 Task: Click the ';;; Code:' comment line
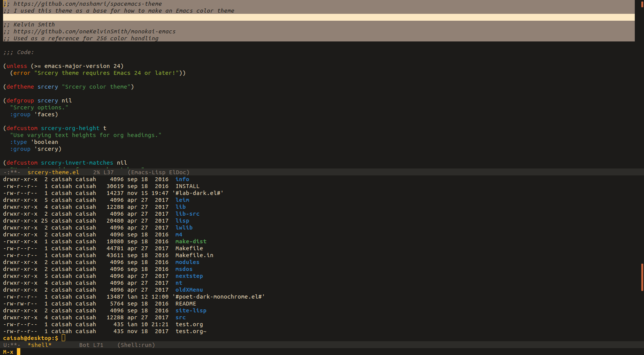tap(18, 52)
